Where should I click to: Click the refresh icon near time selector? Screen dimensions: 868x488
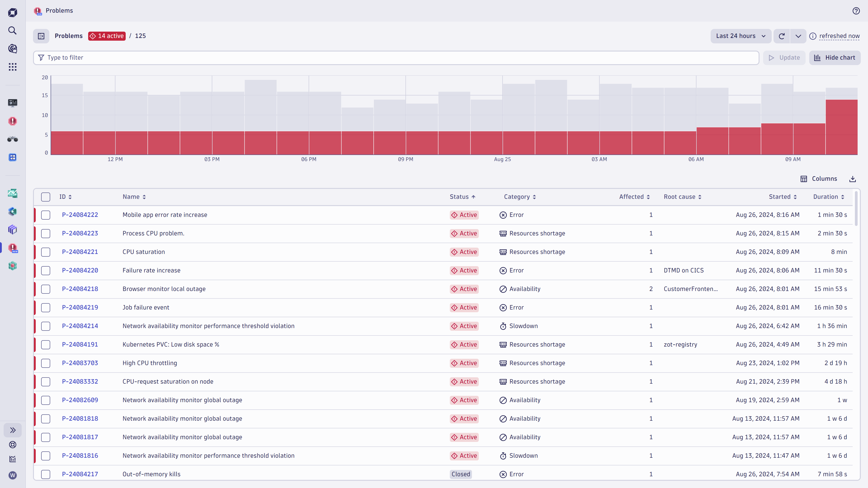pos(782,36)
